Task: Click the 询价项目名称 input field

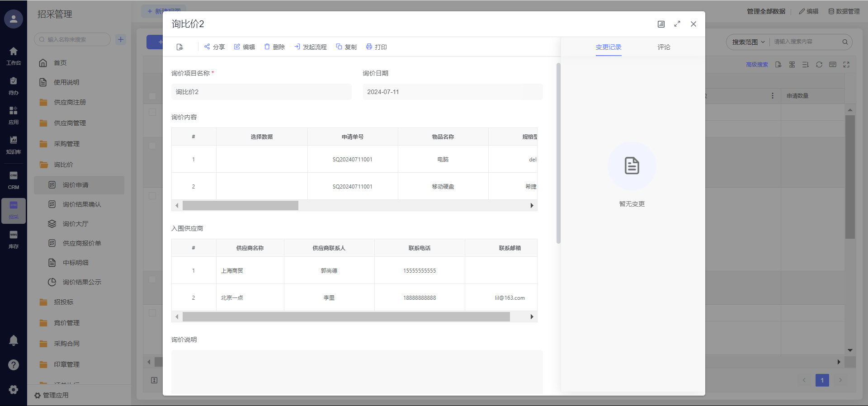Action: tap(261, 92)
